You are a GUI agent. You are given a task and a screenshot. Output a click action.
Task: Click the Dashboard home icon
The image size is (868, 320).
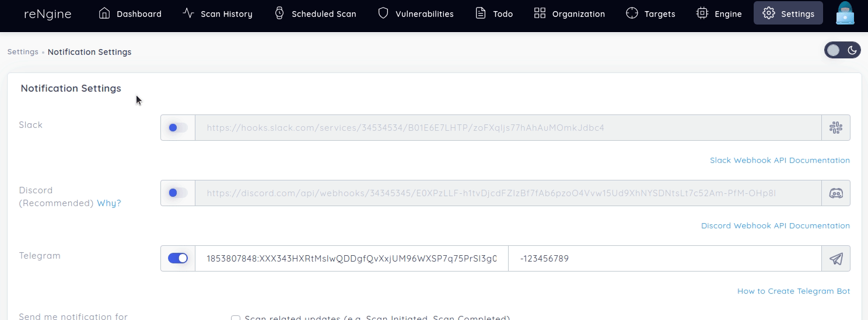click(104, 13)
